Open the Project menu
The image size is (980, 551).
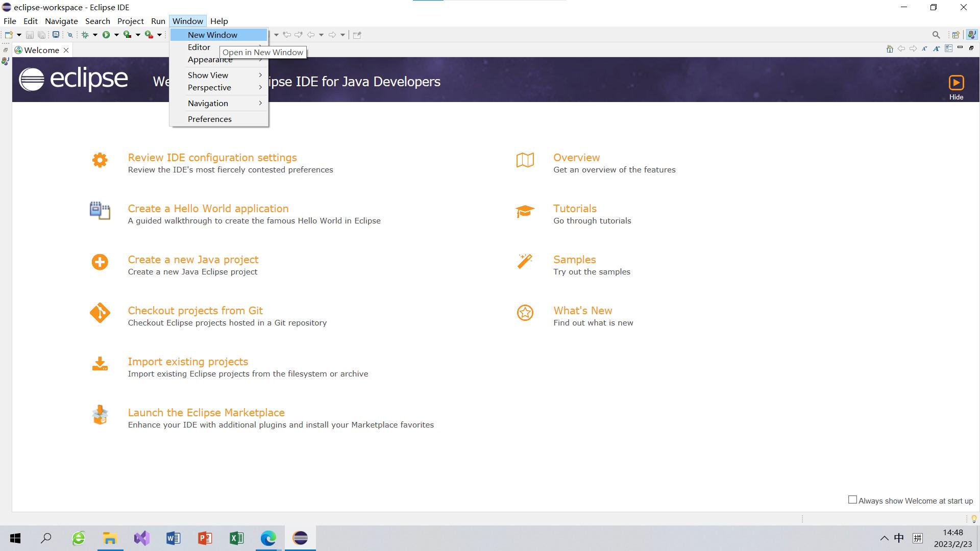tap(131, 21)
